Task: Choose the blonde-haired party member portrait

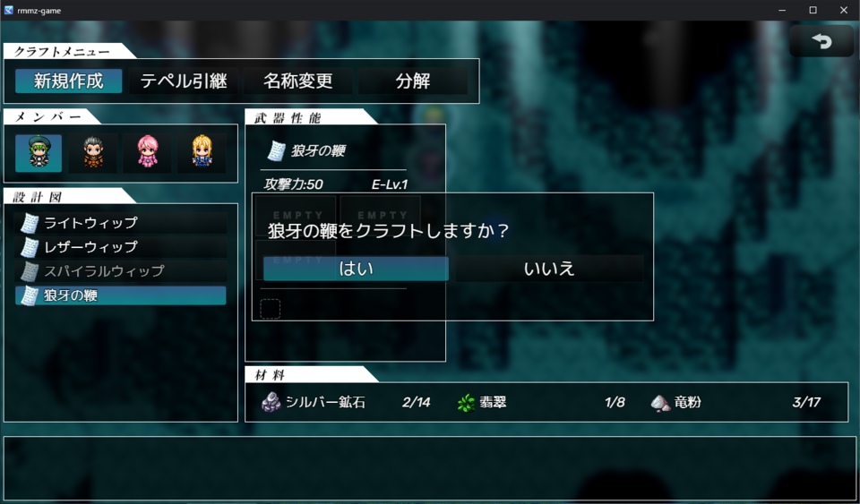Action: (202, 153)
